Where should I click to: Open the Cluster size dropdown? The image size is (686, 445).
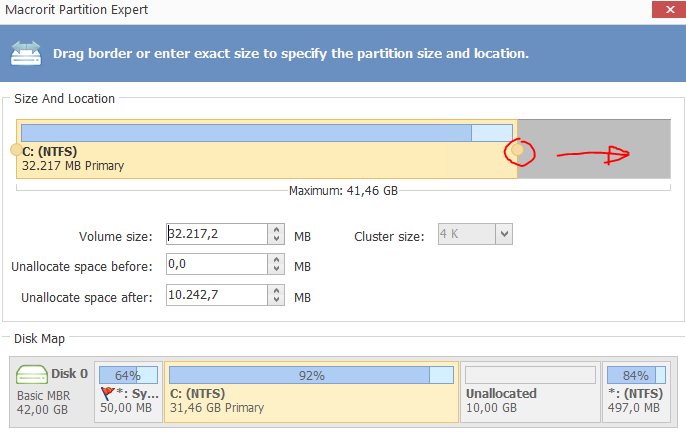click(x=504, y=234)
